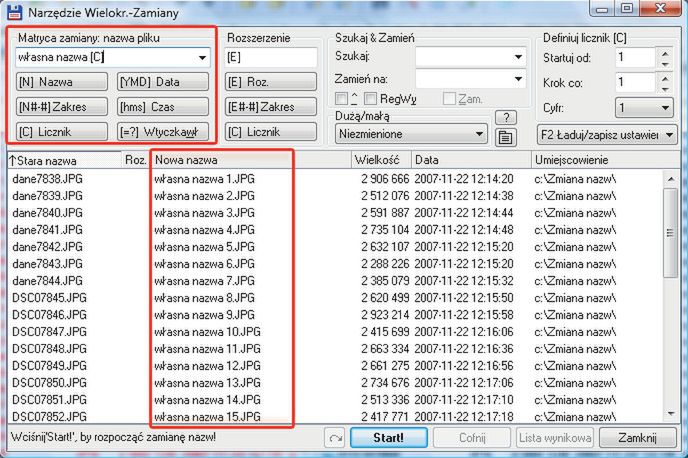Click the question mark help button

(506, 117)
